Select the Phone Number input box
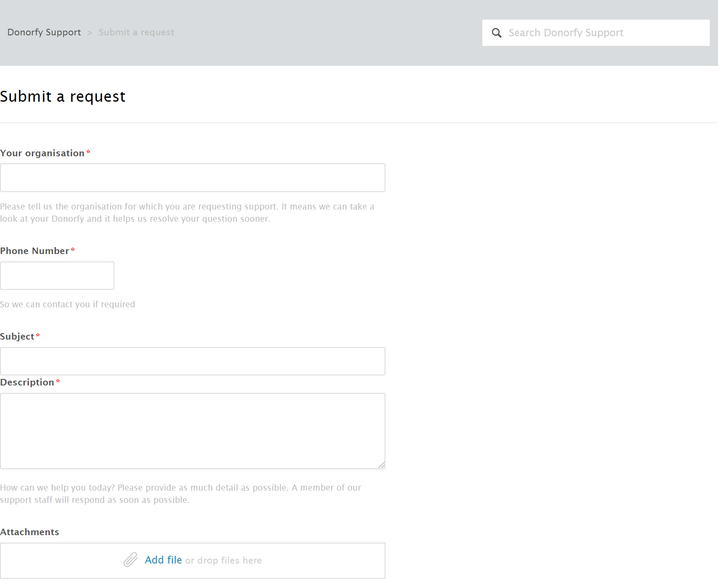Viewport: 722px width, 588px height. 57,275
